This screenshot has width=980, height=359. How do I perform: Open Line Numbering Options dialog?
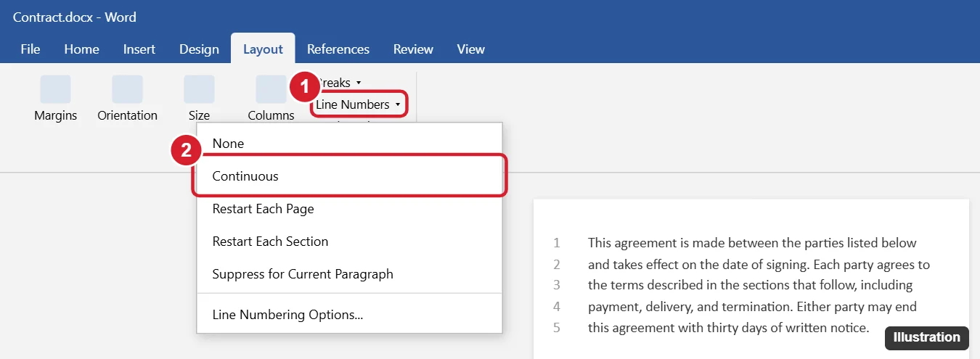(349, 315)
